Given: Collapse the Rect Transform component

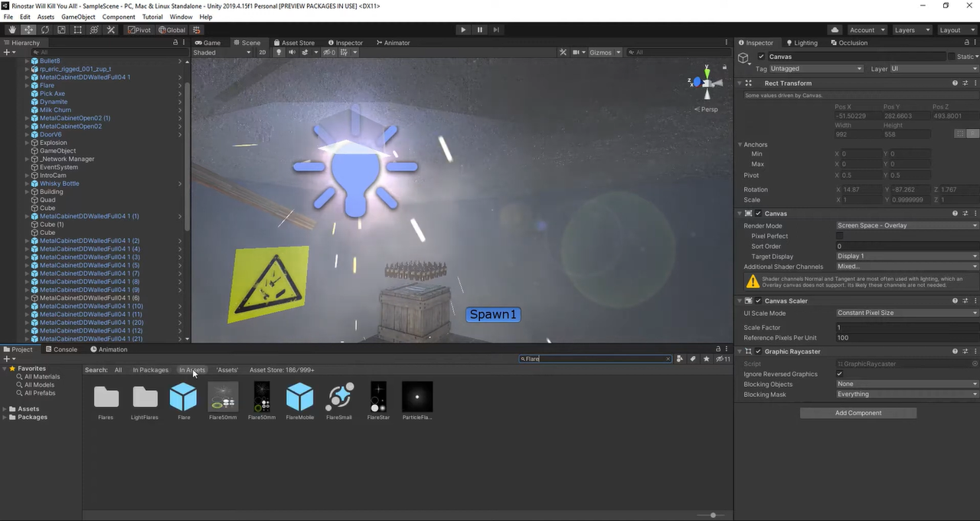Looking at the screenshot, I should [740, 83].
